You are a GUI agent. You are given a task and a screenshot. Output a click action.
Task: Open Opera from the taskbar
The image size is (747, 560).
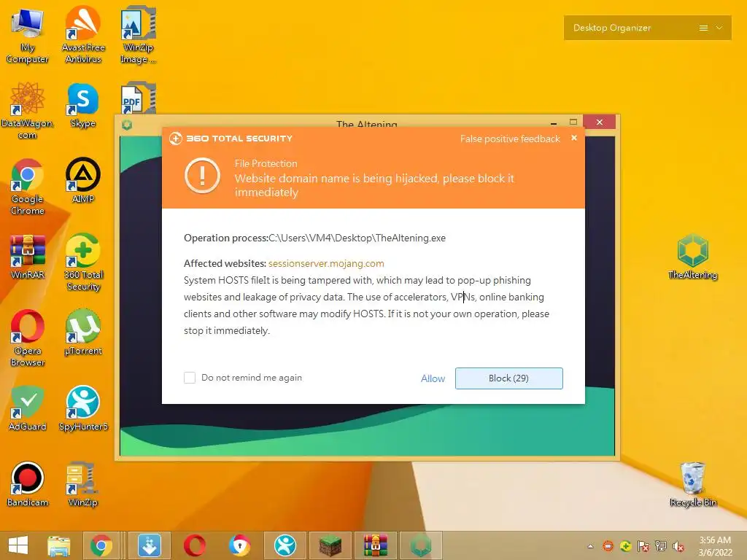click(195, 545)
